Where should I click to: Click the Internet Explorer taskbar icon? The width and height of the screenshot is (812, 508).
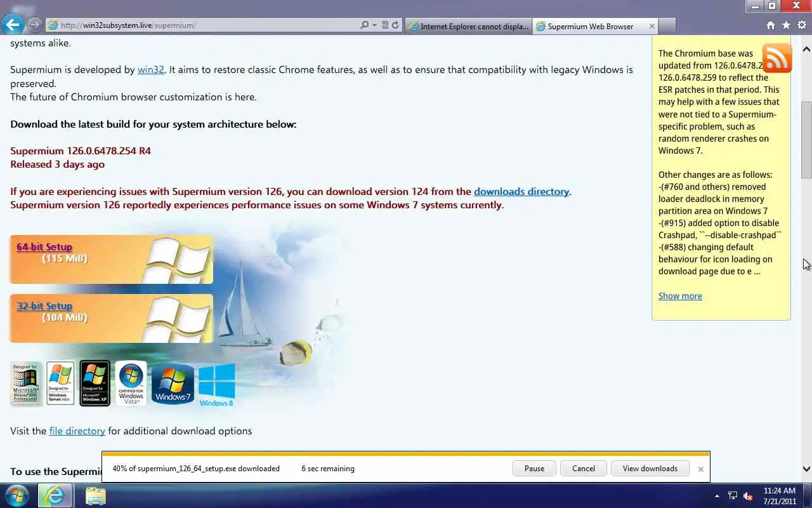click(x=55, y=495)
